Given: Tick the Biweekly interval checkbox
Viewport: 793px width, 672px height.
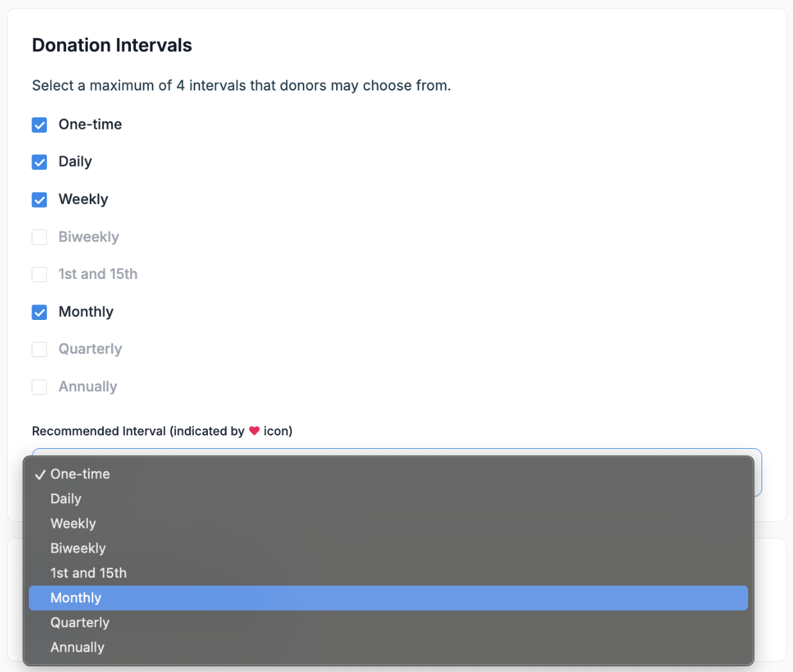Looking at the screenshot, I should pyautogui.click(x=40, y=237).
